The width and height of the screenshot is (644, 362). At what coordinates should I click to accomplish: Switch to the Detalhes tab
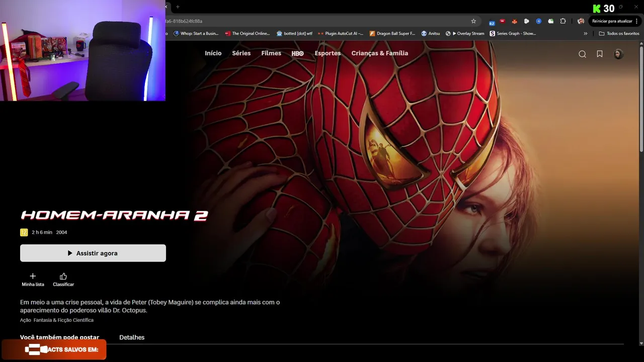click(132, 337)
